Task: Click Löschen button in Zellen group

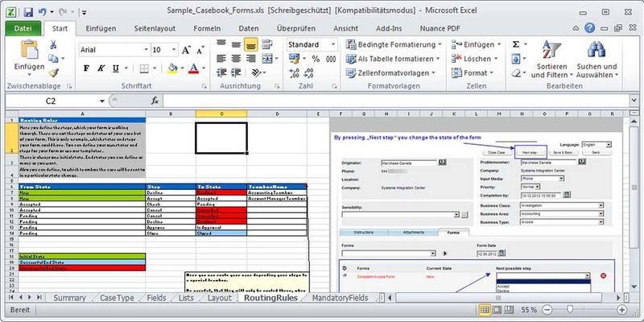Action: tap(475, 59)
